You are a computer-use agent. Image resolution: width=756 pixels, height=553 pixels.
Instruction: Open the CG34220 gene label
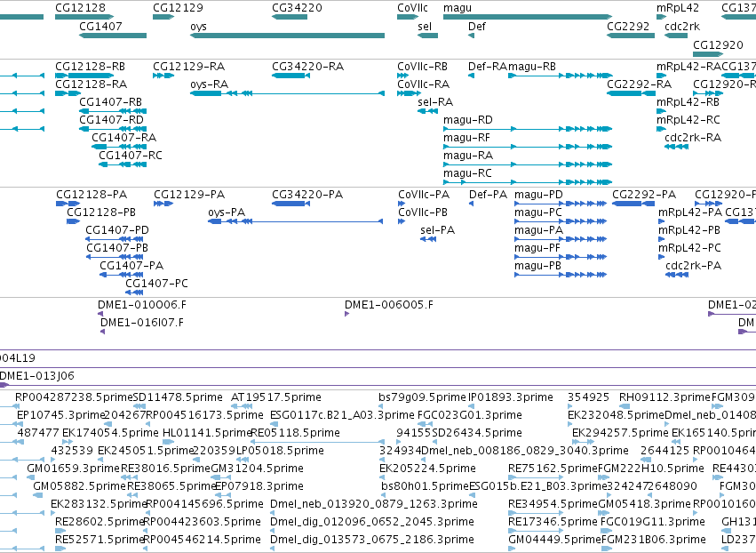297,8
